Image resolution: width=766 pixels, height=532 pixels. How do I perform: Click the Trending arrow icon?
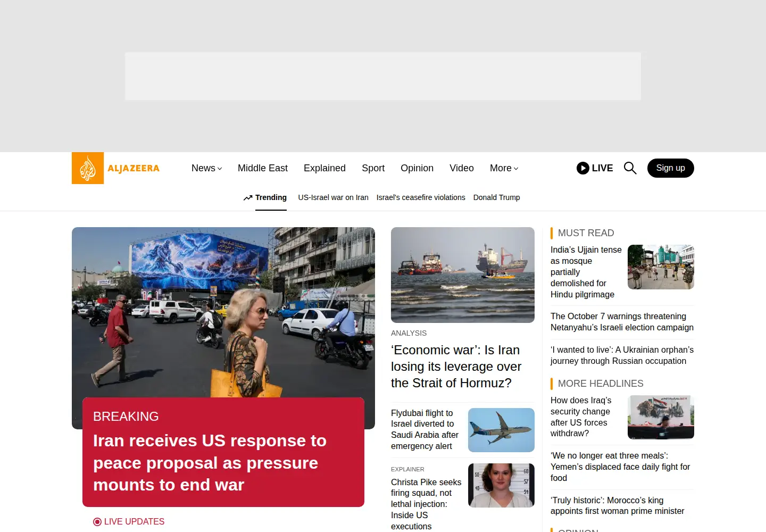point(248,198)
